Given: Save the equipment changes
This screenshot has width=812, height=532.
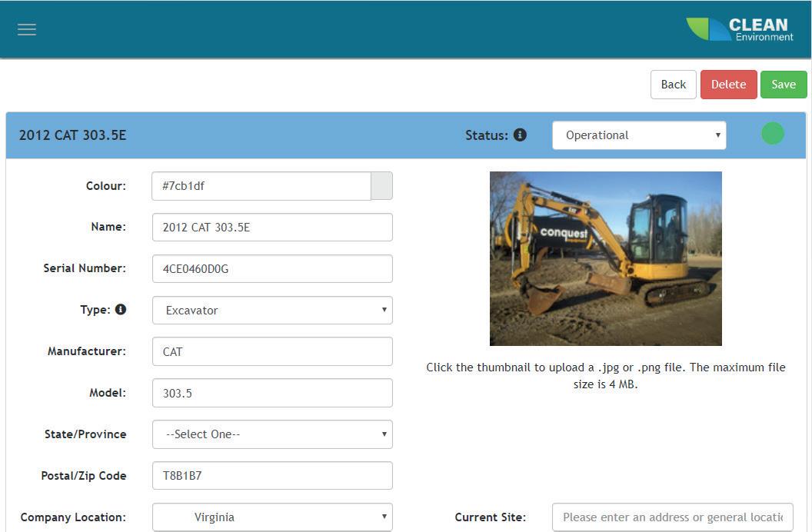Looking at the screenshot, I should (784, 85).
